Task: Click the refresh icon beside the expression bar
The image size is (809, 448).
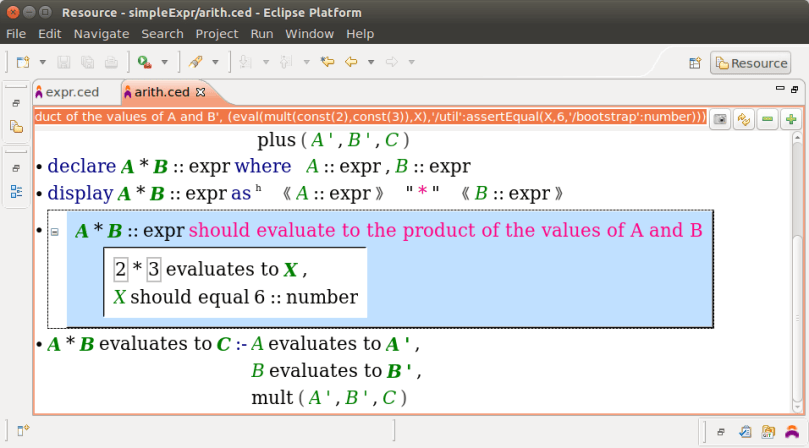Action: tap(743, 119)
